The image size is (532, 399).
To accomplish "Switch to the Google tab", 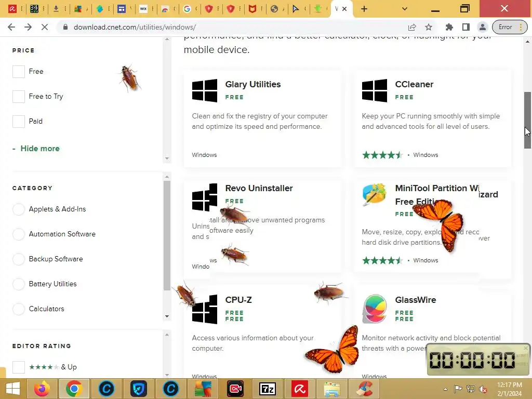I will click(x=187, y=9).
